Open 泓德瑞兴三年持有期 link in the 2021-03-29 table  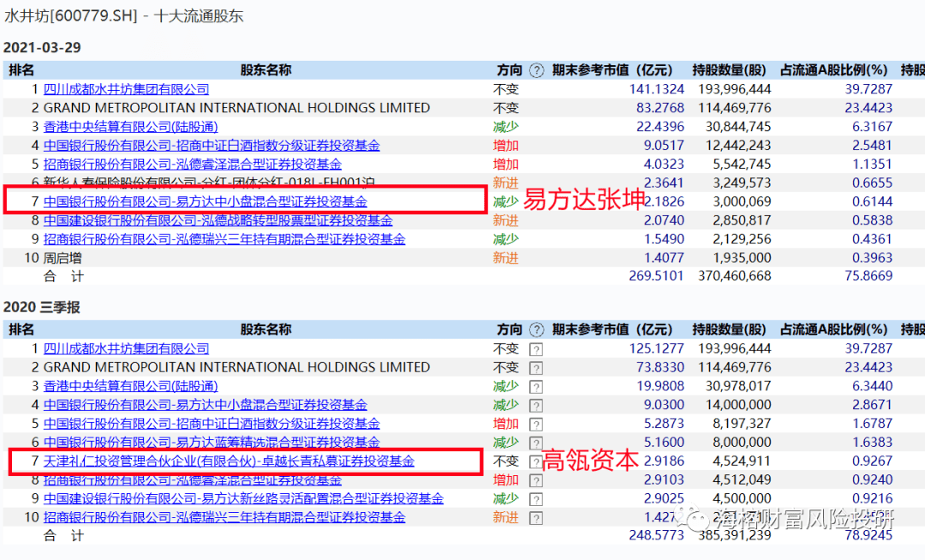(x=224, y=239)
